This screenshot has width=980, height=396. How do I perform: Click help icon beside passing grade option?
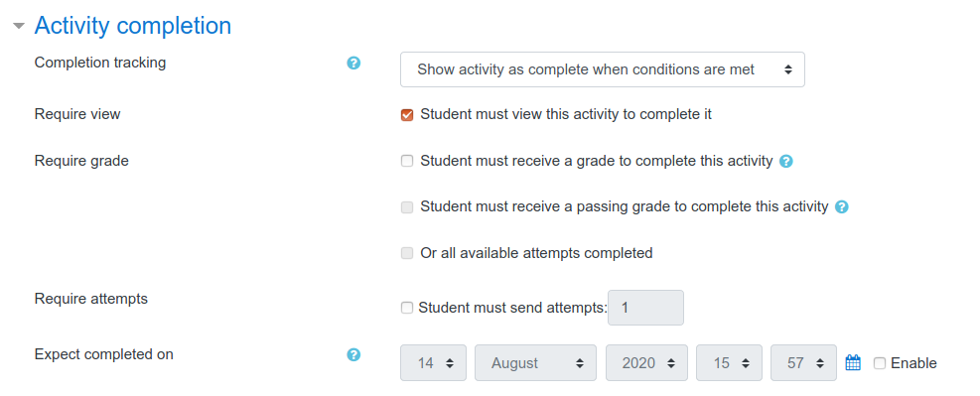pyautogui.click(x=842, y=206)
